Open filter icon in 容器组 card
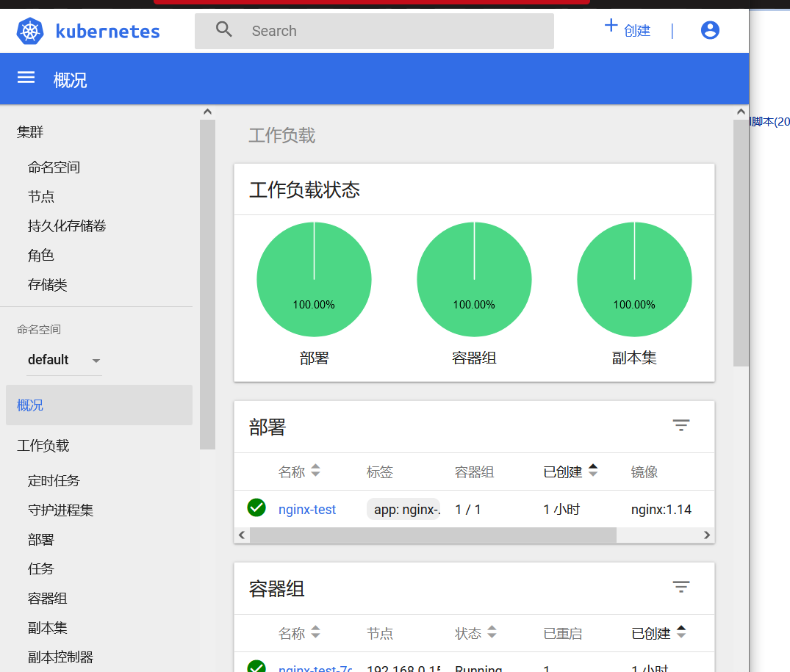This screenshot has width=790, height=672. click(x=681, y=587)
